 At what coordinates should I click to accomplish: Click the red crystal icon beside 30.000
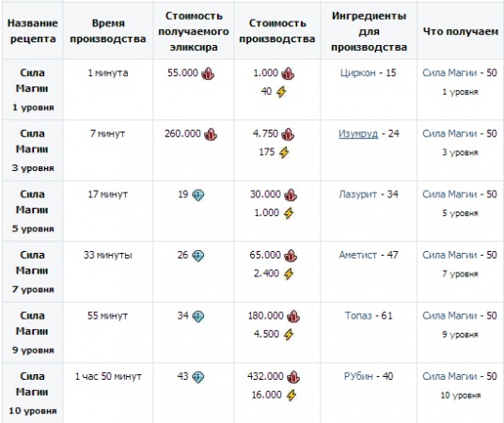(291, 196)
